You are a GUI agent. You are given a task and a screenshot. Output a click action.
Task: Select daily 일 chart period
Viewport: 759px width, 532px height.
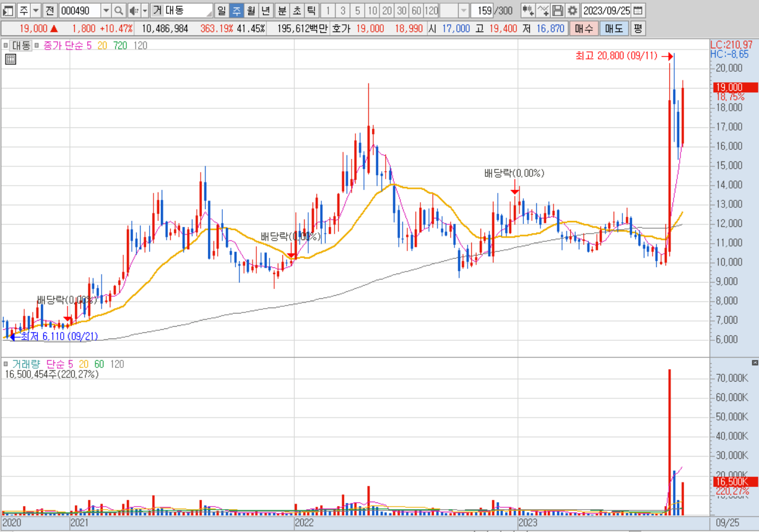(222, 11)
